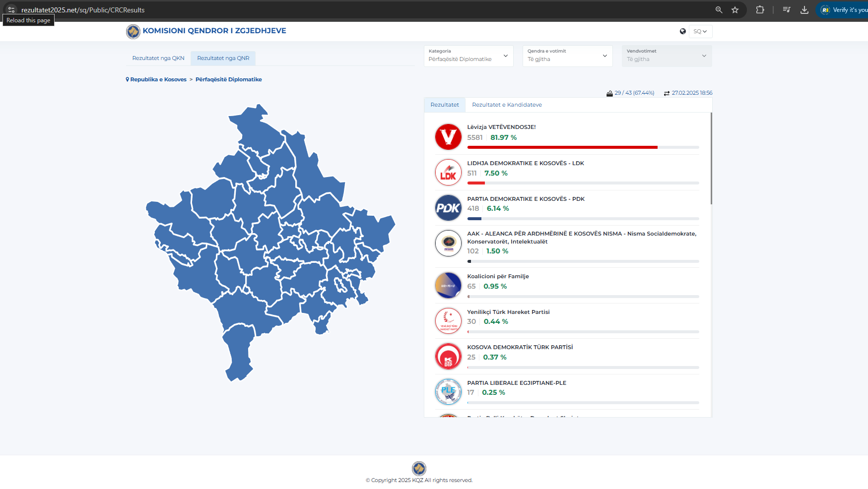Click the PDK blue progress bar
The height and width of the screenshot is (489, 868).
pos(474,219)
